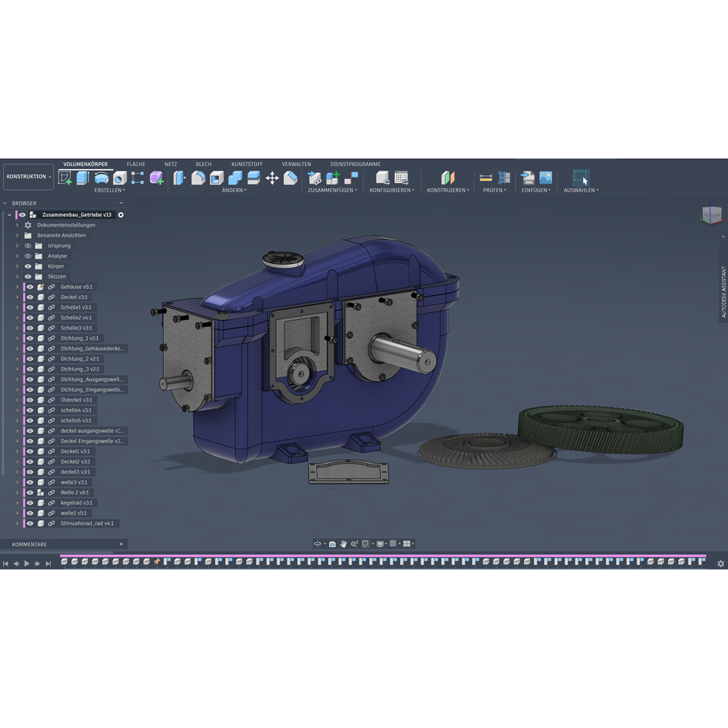Activate the Select window tool

point(581,177)
